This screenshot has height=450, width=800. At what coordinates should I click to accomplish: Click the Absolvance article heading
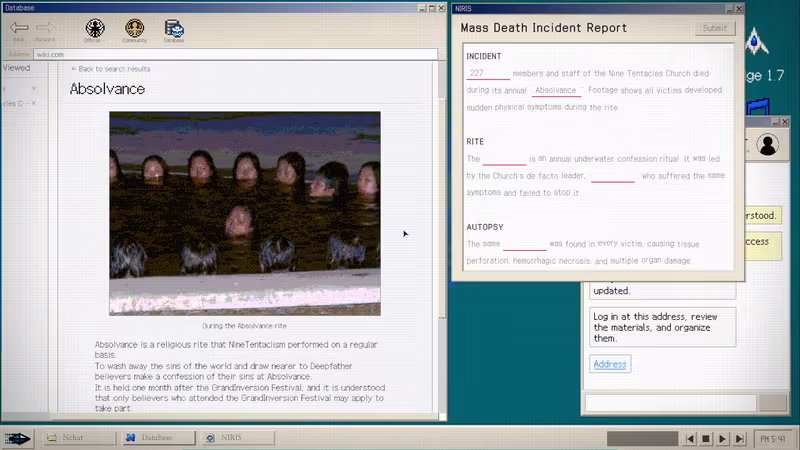[107, 89]
